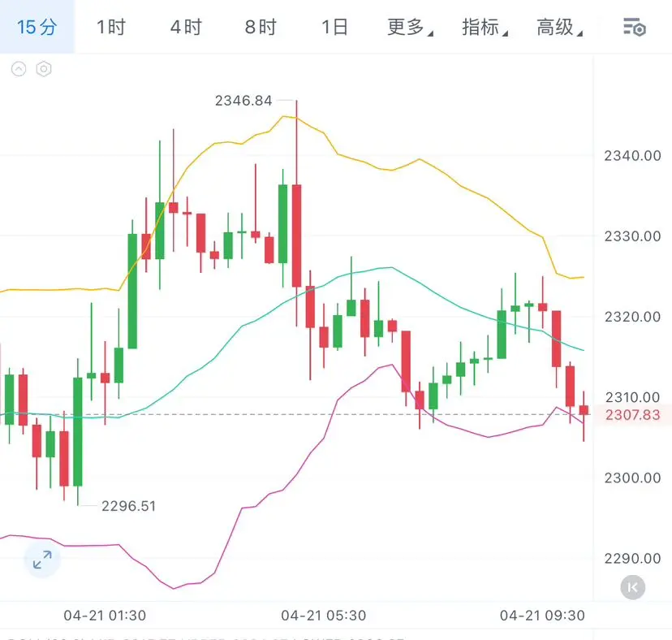Switch to the 8时 timeframe
672x640 pixels.
point(261,27)
